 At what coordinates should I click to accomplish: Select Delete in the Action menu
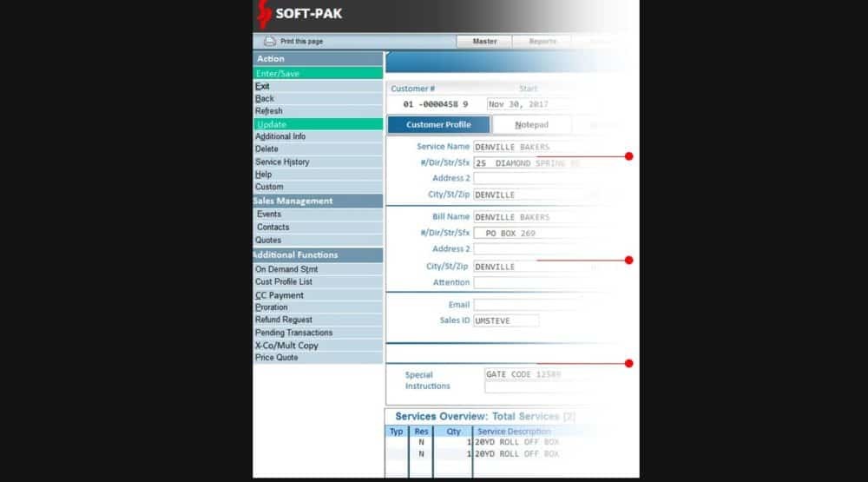point(267,149)
